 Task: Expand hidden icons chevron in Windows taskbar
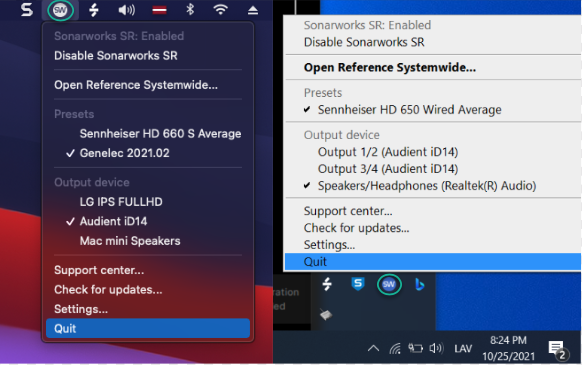pyautogui.click(x=373, y=349)
